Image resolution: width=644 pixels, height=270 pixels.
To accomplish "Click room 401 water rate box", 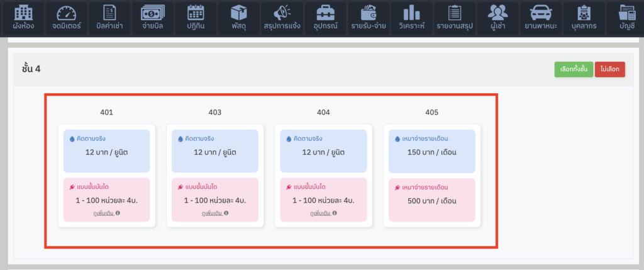I will [107, 151].
